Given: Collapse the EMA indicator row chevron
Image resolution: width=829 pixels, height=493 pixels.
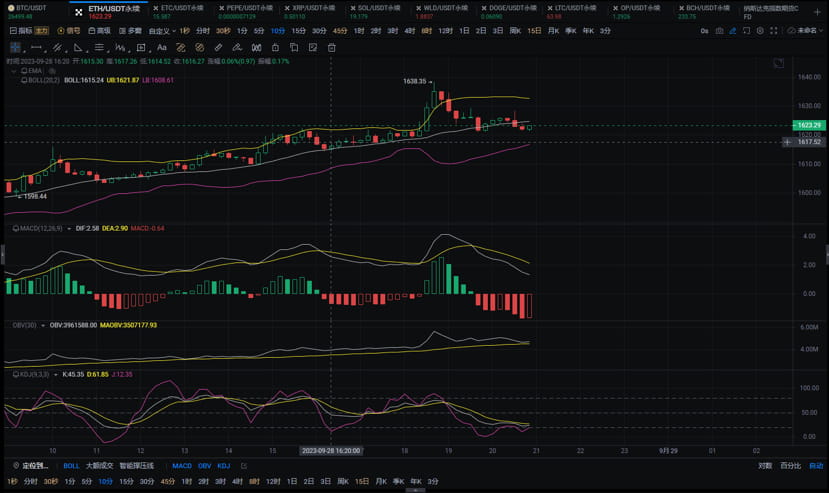Looking at the screenshot, I should pyautogui.click(x=14, y=71).
